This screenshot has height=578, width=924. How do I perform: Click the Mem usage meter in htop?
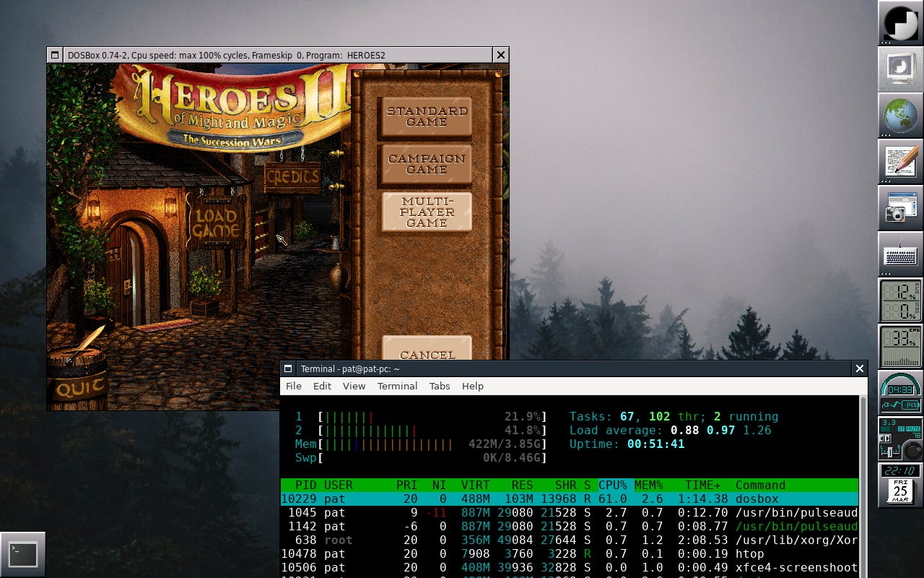421,444
